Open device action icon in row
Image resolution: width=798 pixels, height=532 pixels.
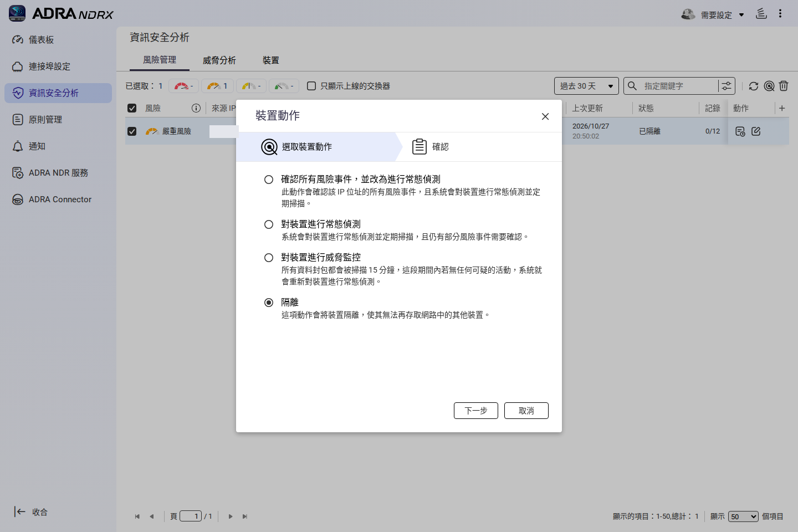click(x=740, y=131)
